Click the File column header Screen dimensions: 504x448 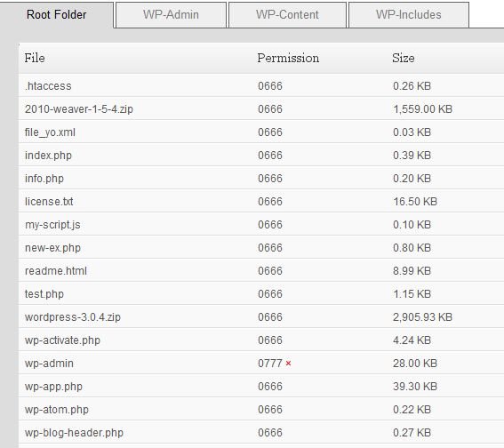35,58
